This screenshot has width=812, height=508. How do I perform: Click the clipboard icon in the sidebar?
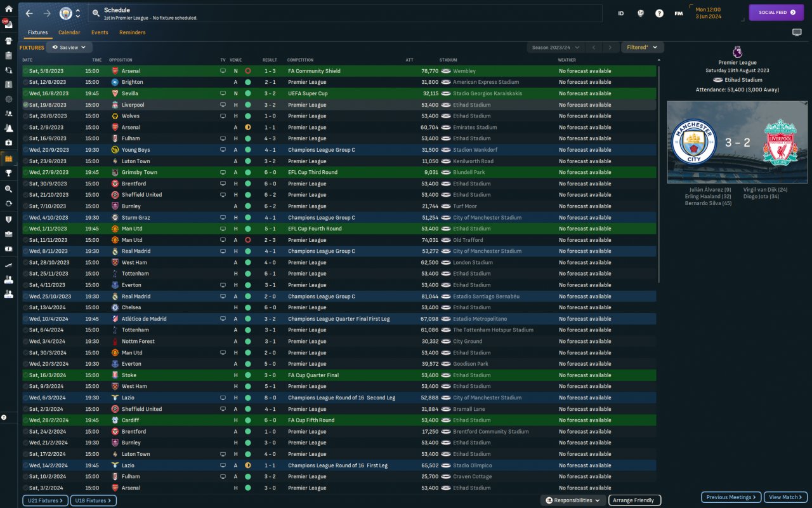tap(9, 55)
